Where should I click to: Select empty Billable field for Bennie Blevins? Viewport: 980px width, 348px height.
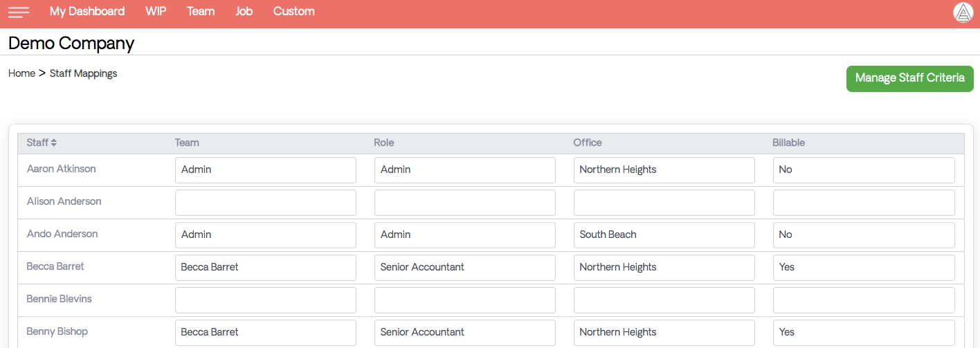click(x=864, y=300)
